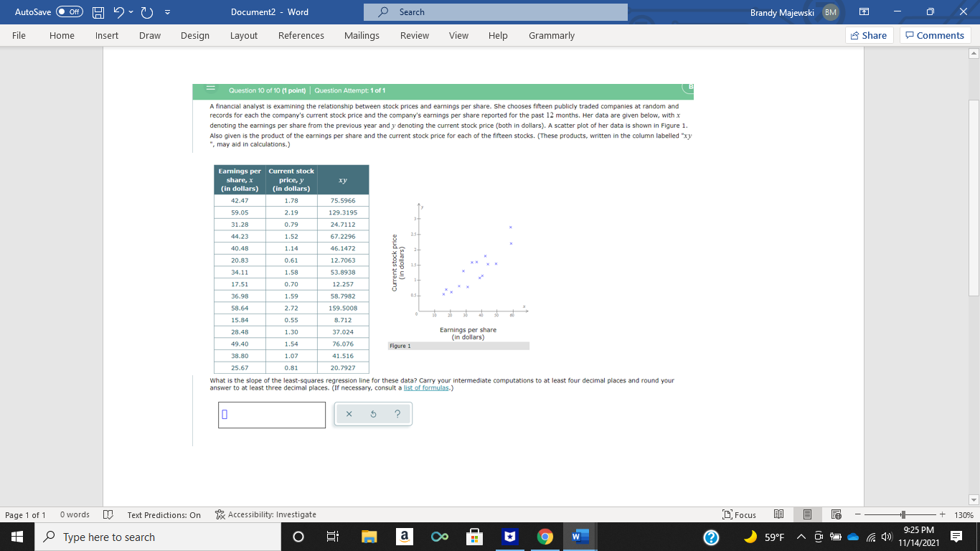Click the volume speaker tray icon

click(x=887, y=537)
